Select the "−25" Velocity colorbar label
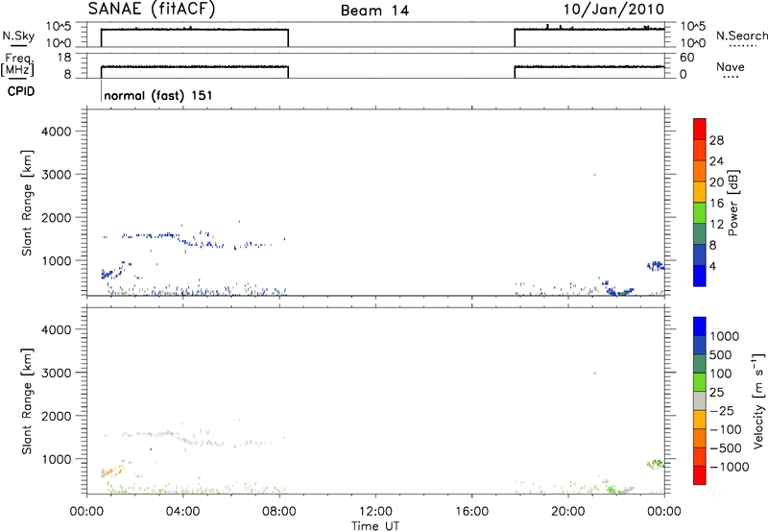Image resolution: width=768 pixels, height=532 pixels. pyautogui.click(x=722, y=411)
